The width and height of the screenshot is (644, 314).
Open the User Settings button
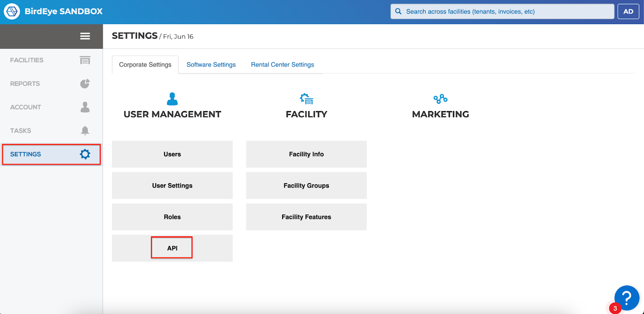pos(172,186)
